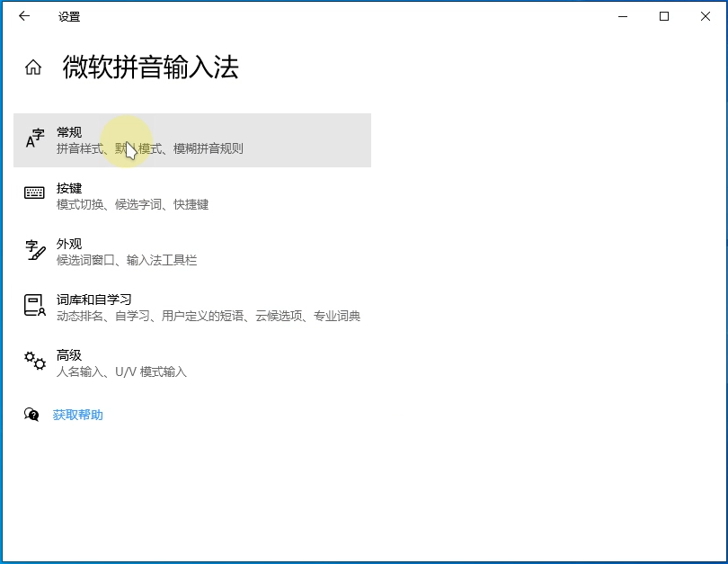The image size is (728, 564).
Task: Click the 人名输入、U/V 模式输入 description
Action: (x=121, y=372)
